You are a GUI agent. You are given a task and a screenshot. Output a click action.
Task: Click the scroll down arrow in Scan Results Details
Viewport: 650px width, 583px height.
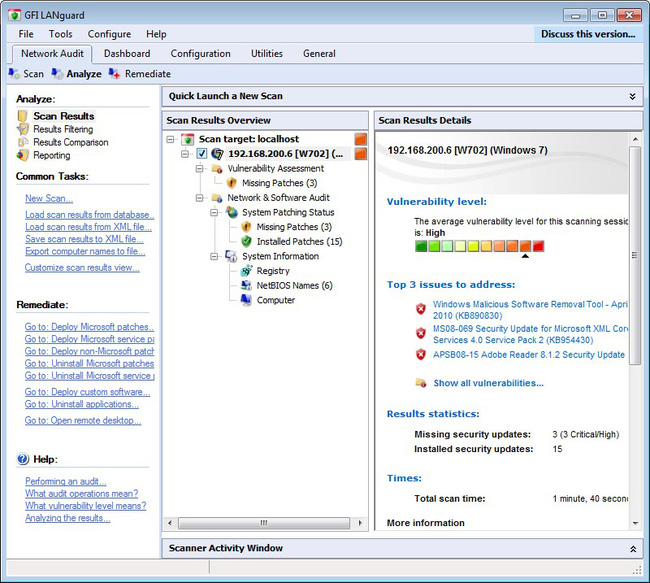pyautogui.click(x=635, y=523)
